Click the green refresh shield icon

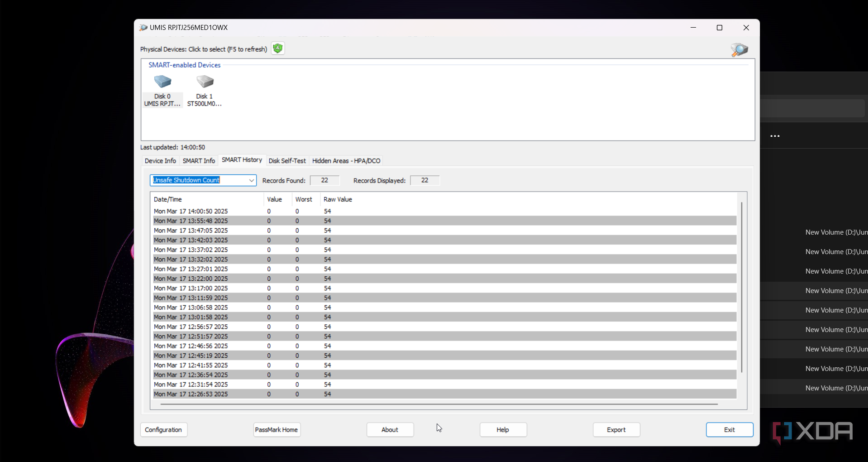pyautogui.click(x=278, y=48)
